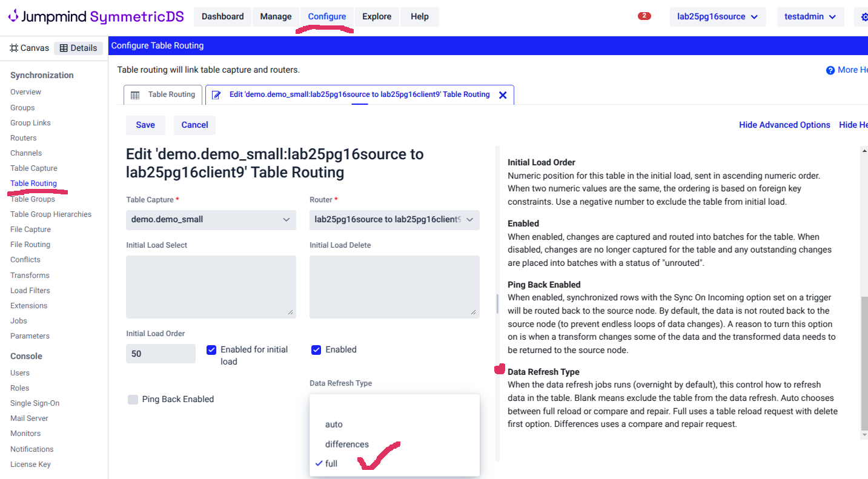The image size is (868, 479).
Task: Check Ping Back Enabled
Action: click(x=133, y=399)
